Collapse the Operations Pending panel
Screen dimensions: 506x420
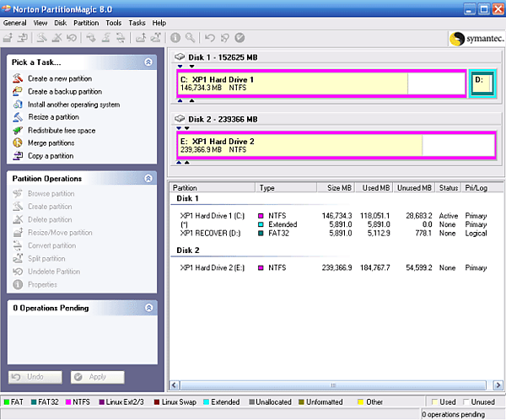(x=148, y=309)
